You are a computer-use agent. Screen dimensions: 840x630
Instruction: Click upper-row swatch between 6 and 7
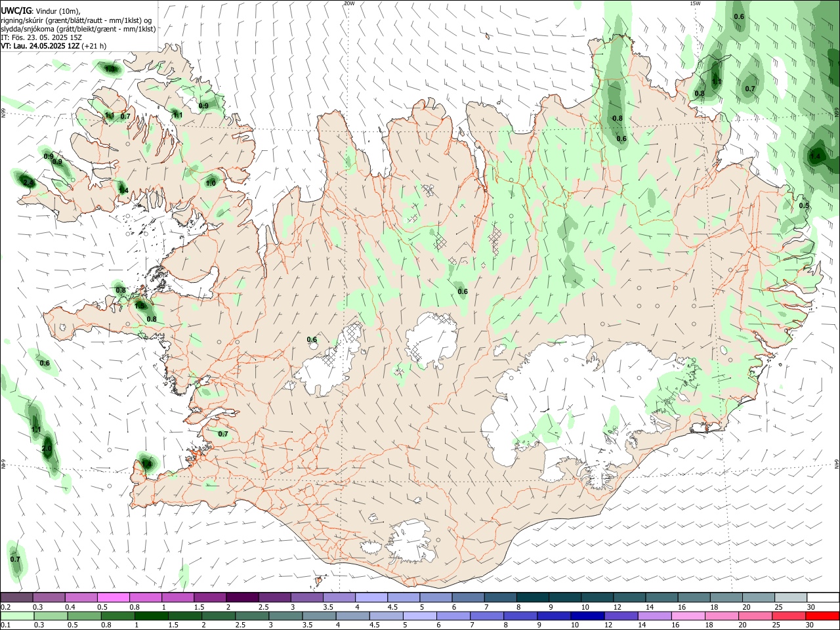pyautogui.click(x=467, y=598)
